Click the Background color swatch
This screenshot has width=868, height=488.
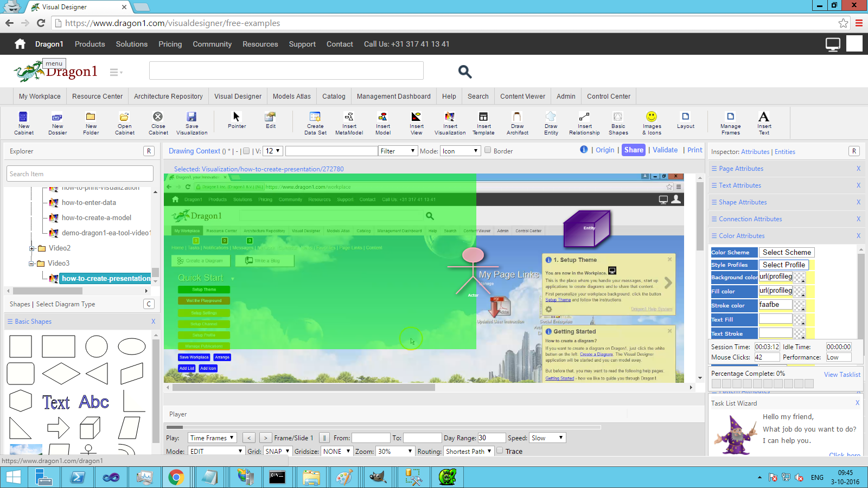(799, 277)
